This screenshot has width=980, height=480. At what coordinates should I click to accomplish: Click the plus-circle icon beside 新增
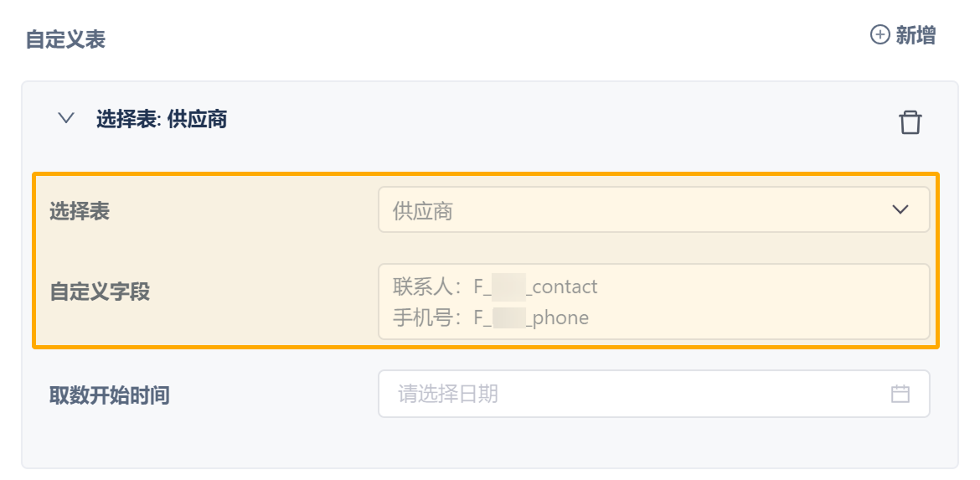(x=879, y=35)
